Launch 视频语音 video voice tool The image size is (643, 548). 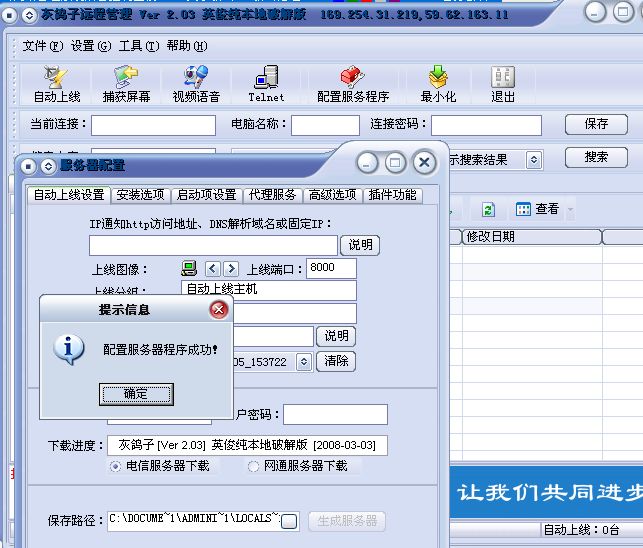tap(196, 84)
